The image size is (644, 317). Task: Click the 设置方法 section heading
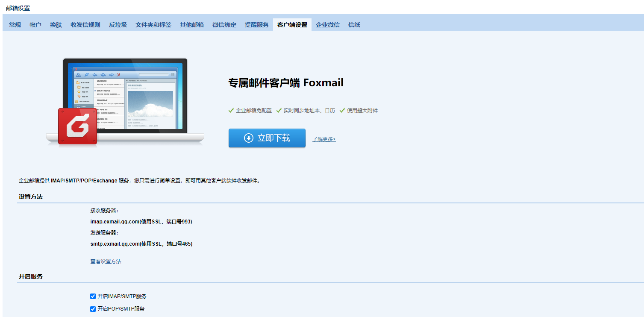point(31,197)
